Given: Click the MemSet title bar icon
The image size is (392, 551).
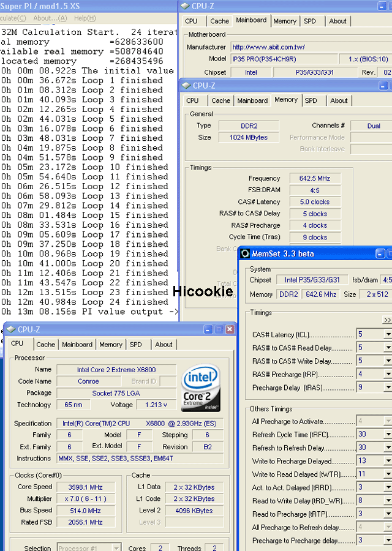Looking at the screenshot, I should (245, 253).
